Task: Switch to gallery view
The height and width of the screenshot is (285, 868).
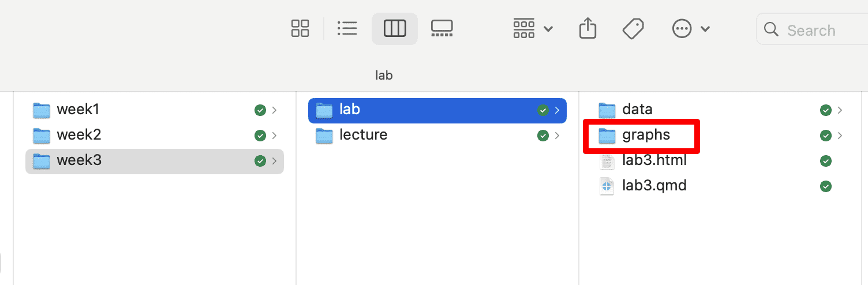Action: (442, 28)
